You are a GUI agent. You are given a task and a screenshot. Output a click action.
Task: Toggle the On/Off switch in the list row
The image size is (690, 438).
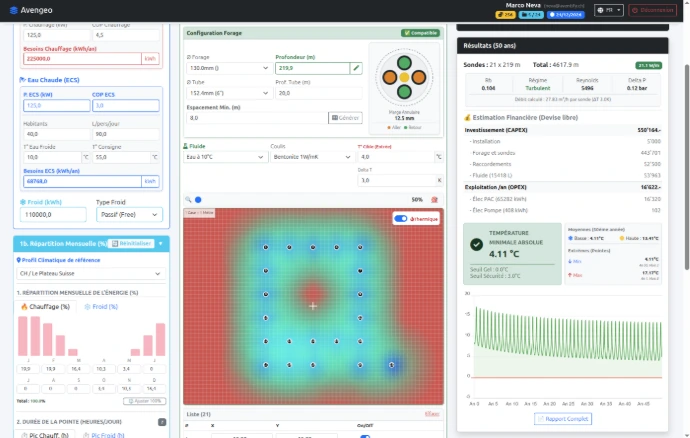365,436
